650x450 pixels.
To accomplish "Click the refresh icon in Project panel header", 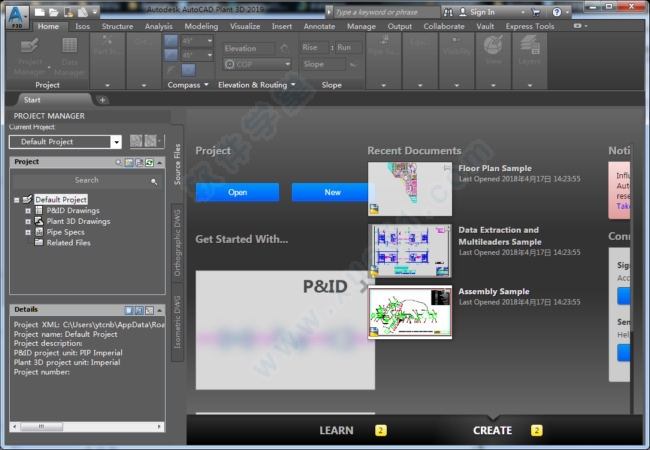I will (x=149, y=162).
